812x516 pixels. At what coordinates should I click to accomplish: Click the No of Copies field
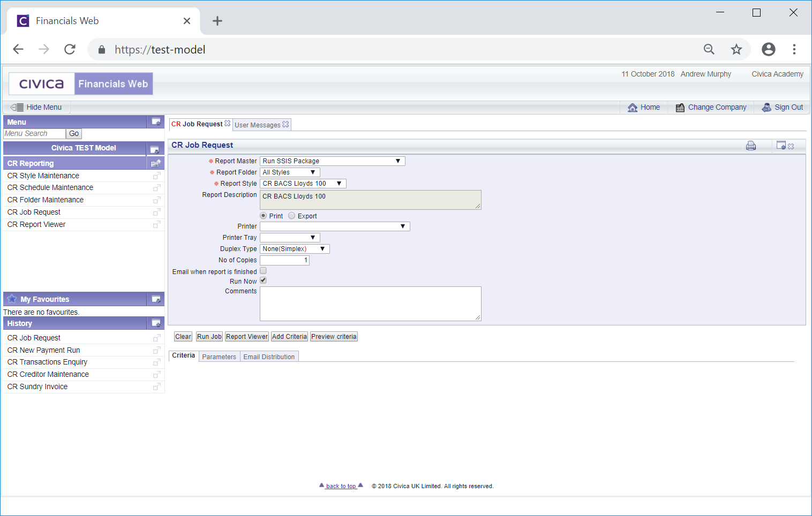point(284,260)
